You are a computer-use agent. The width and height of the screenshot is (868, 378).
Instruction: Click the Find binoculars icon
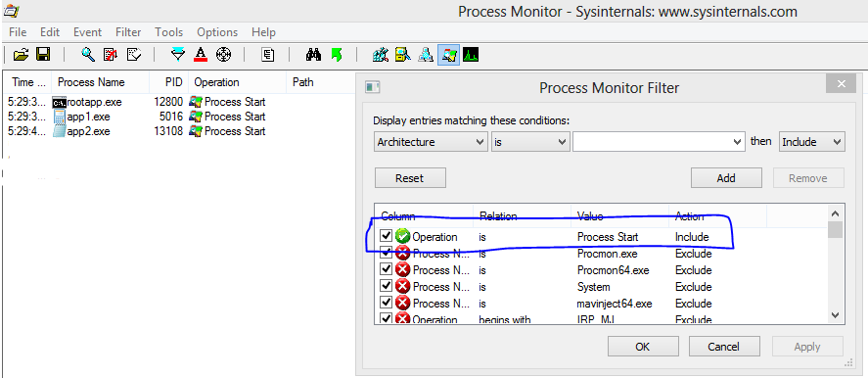click(314, 54)
